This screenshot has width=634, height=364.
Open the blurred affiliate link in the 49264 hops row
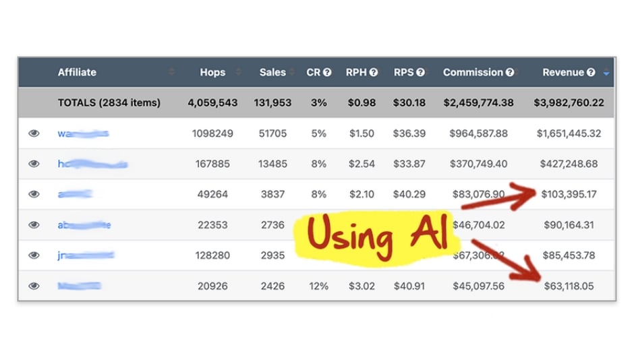click(76, 194)
